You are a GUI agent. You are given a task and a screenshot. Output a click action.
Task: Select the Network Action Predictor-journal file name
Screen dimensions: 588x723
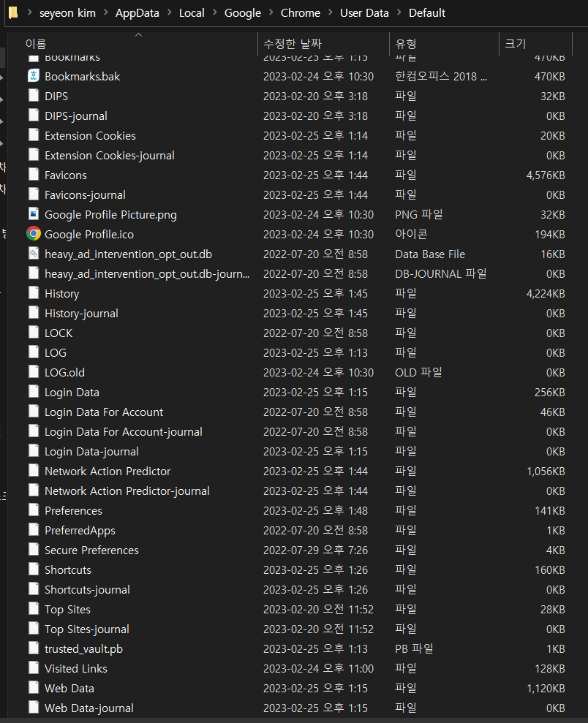(x=127, y=491)
